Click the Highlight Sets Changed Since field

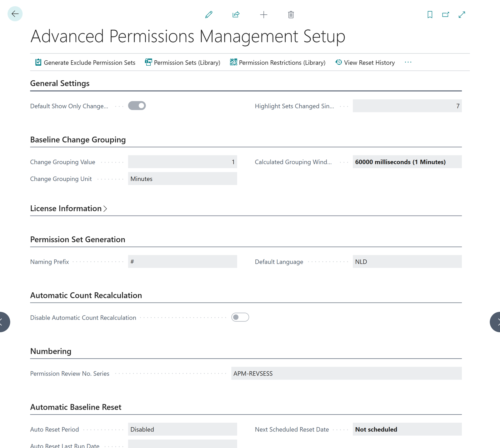407,106
